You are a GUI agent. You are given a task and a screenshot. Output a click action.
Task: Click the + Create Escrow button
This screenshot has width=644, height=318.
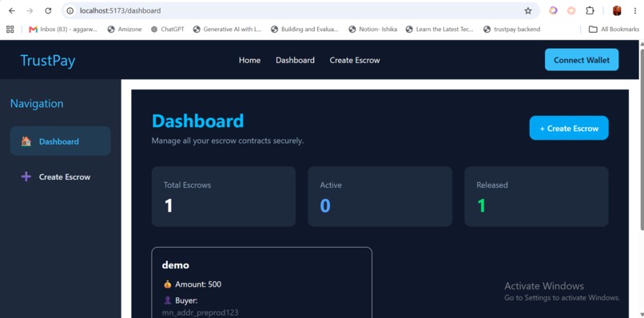point(569,128)
